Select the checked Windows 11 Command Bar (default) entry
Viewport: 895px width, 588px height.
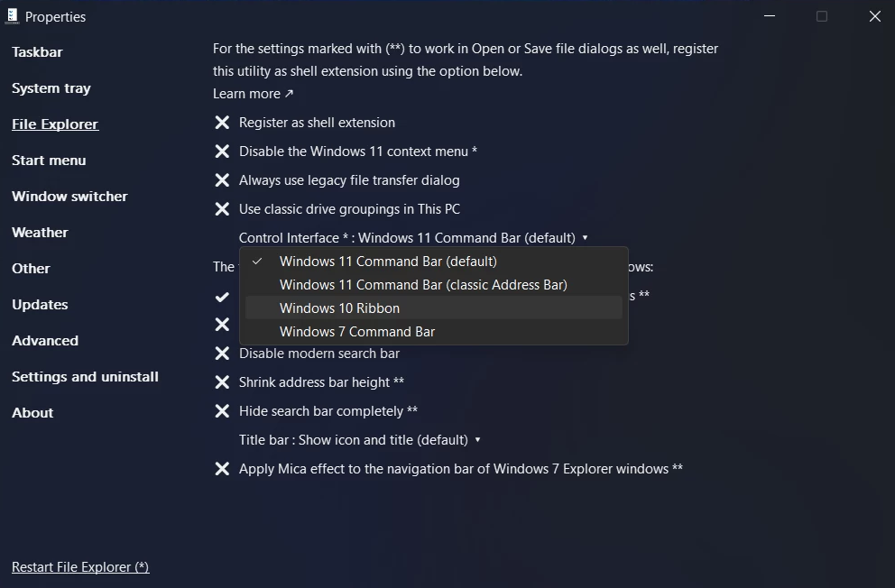click(x=388, y=261)
